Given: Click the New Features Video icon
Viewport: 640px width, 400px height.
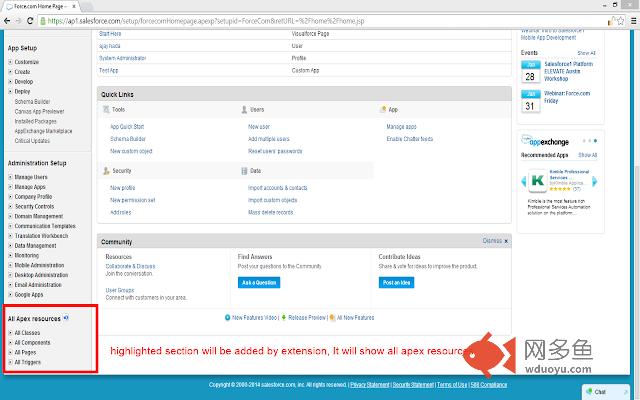Looking at the screenshot, I should tap(227, 318).
